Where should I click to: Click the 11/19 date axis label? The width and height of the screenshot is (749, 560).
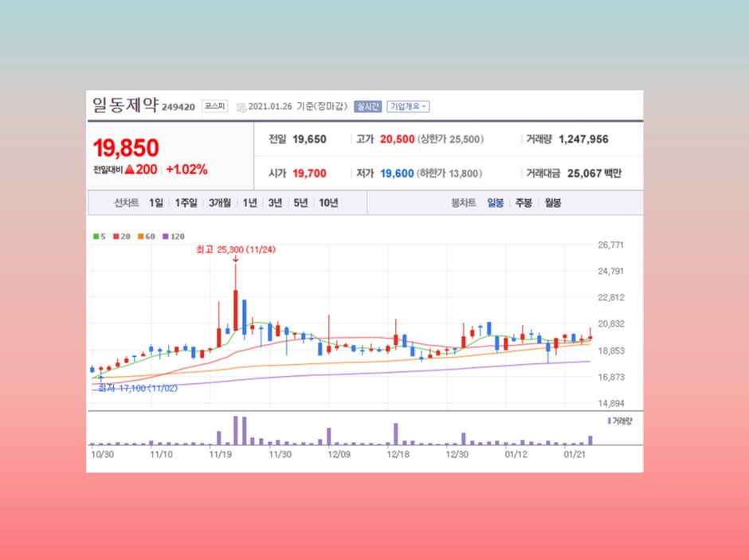coord(221,454)
